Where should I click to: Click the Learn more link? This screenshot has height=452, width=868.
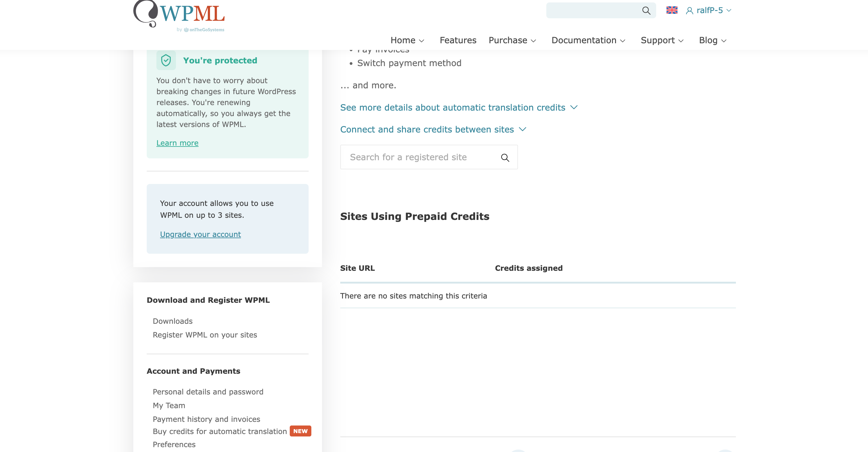click(x=177, y=143)
